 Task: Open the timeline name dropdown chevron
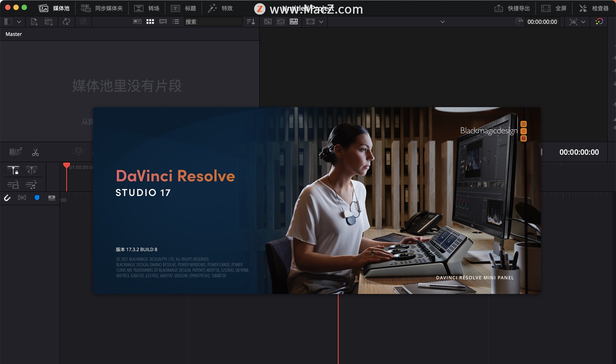point(442,22)
